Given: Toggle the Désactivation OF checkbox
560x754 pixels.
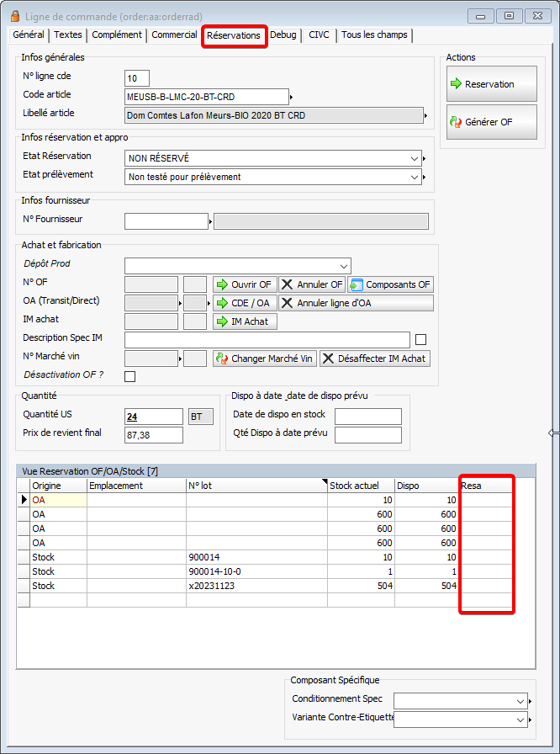Looking at the screenshot, I should tap(129, 376).
